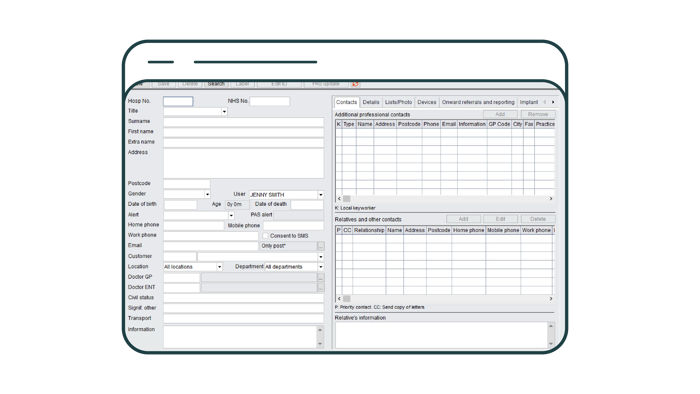The width and height of the screenshot is (700, 394).
Task: Click the NHS No. input field
Action: pyautogui.click(x=270, y=101)
